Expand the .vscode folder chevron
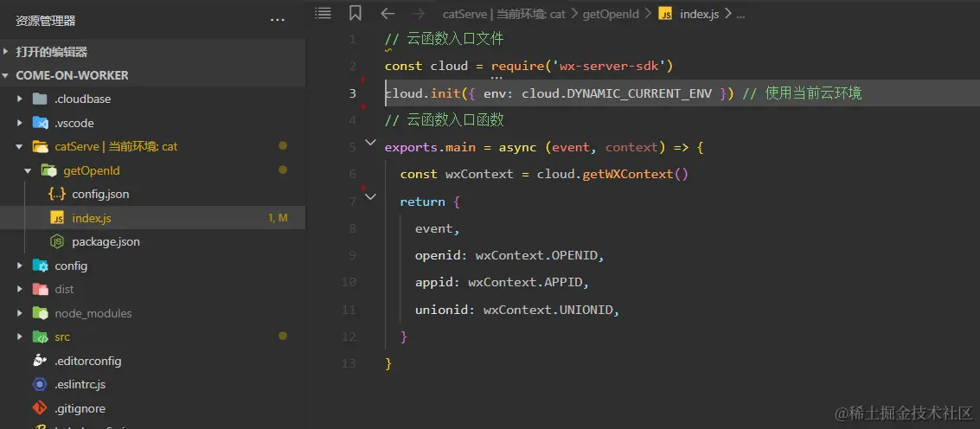 tap(20, 123)
